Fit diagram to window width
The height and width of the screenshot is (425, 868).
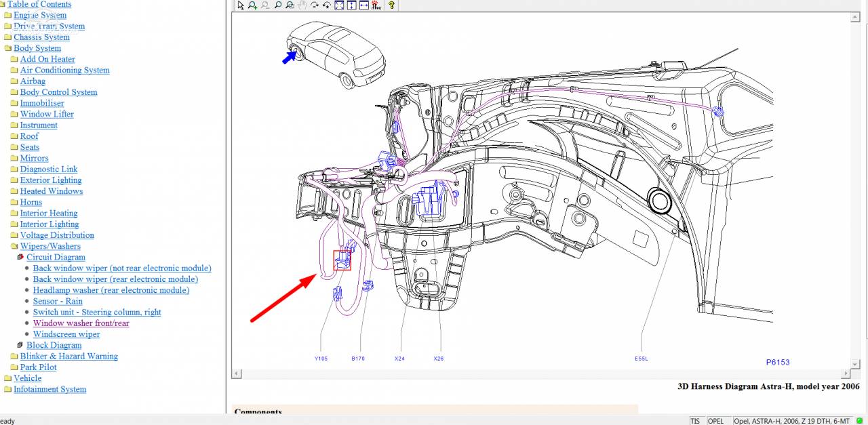point(364,5)
